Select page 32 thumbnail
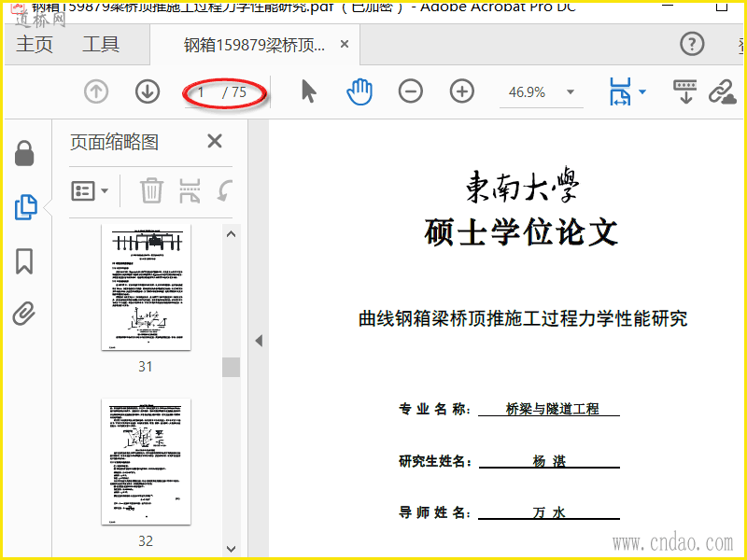Viewport: 747px width, 560px height. (147, 461)
